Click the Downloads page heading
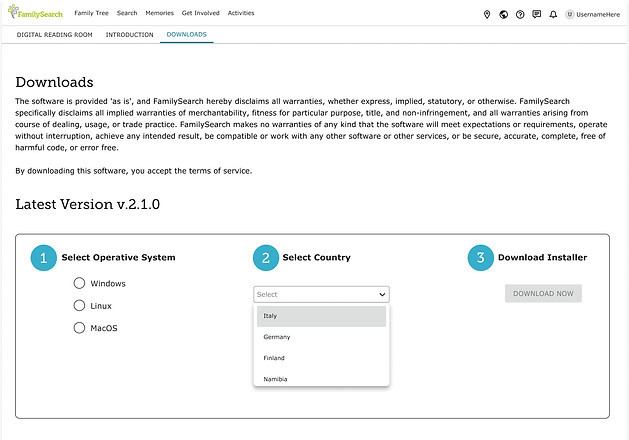Viewport: 629px width, 440px height. coord(54,82)
